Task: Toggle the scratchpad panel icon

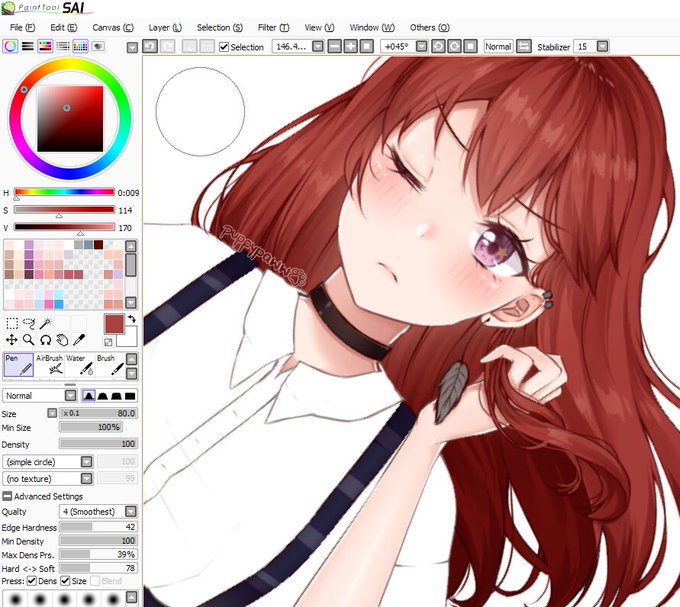Action: tap(98, 46)
